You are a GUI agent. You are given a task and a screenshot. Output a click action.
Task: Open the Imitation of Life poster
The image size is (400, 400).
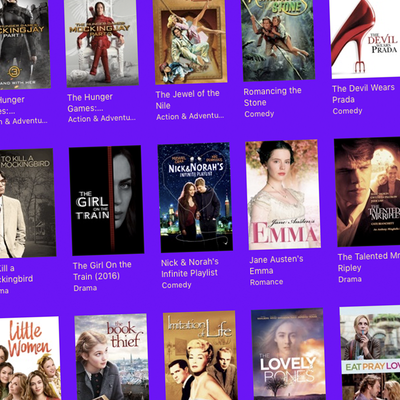pyautogui.click(x=200, y=355)
